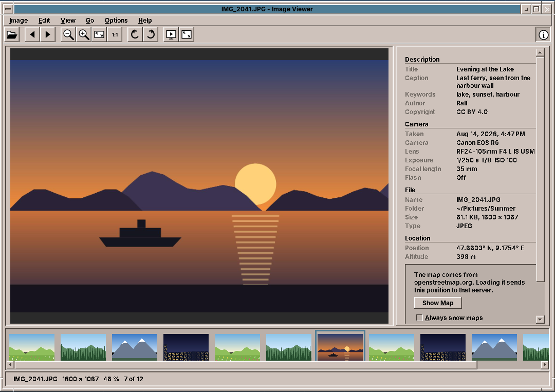Zoom out with the magnifier minus icon

pos(68,34)
